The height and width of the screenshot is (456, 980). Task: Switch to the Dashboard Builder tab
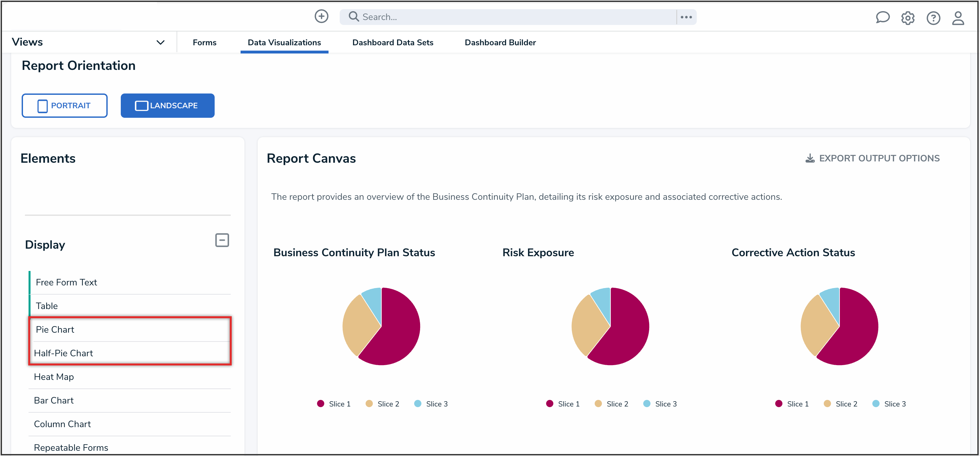click(x=500, y=42)
